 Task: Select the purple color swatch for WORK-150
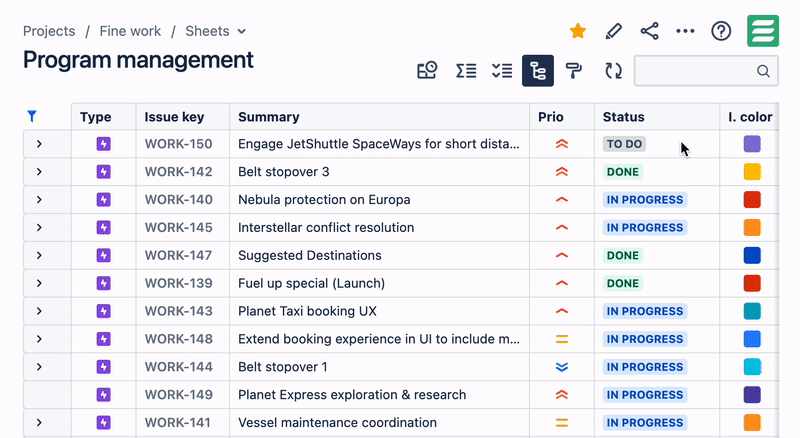(752, 144)
